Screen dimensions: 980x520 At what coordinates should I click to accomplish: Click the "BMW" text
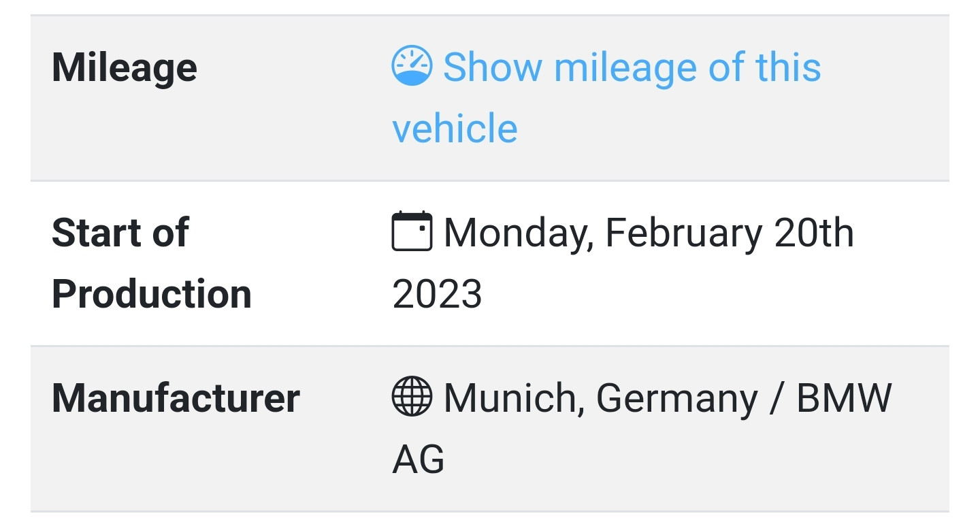[844, 398]
